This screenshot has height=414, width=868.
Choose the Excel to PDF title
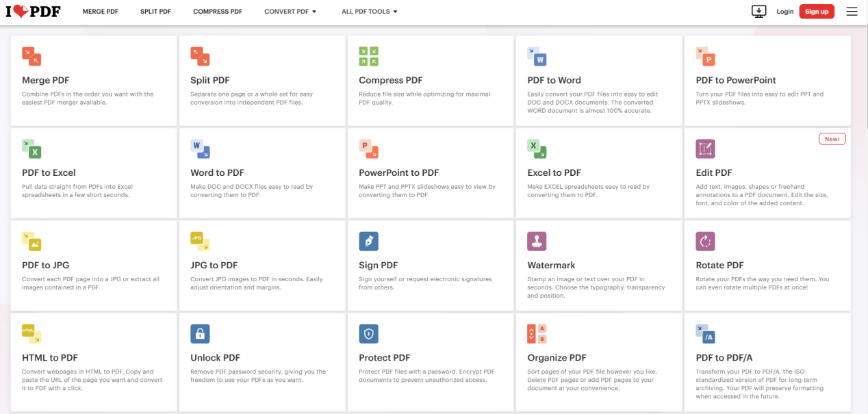coord(554,172)
